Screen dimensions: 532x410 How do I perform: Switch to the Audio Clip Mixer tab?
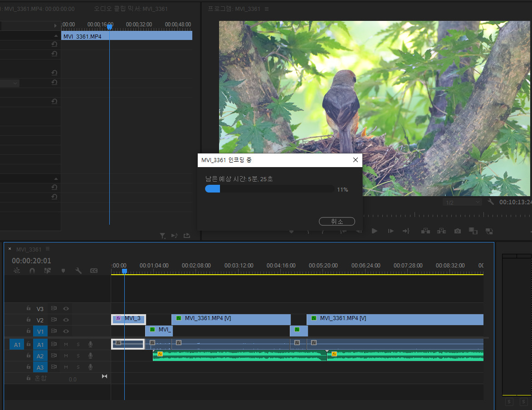[x=131, y=9]
